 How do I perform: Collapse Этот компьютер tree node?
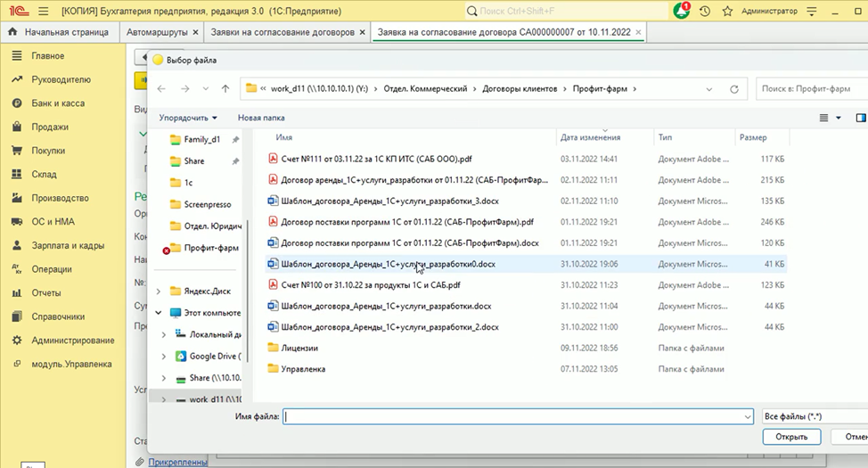pyautogui.click(x=159, y=313)
